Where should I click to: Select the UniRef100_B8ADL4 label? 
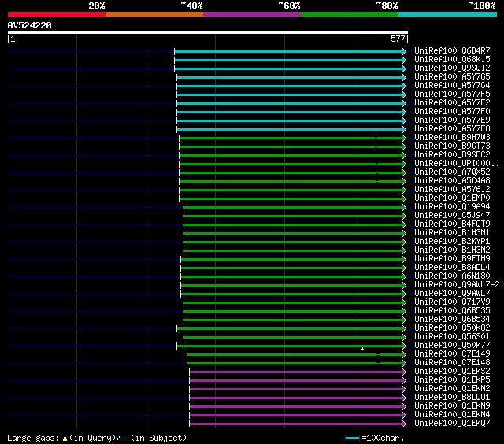[452, 268]
